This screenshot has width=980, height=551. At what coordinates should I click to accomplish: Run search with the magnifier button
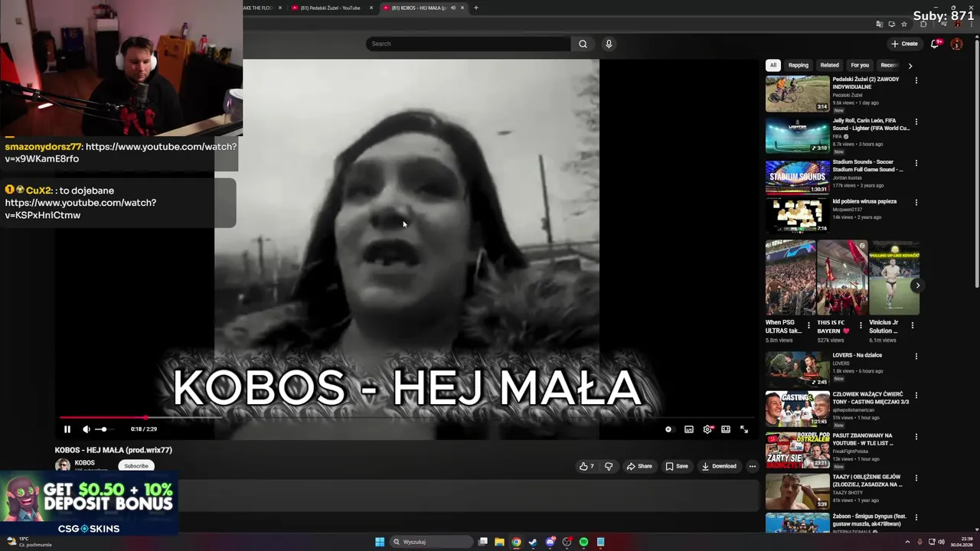point(583,44)
